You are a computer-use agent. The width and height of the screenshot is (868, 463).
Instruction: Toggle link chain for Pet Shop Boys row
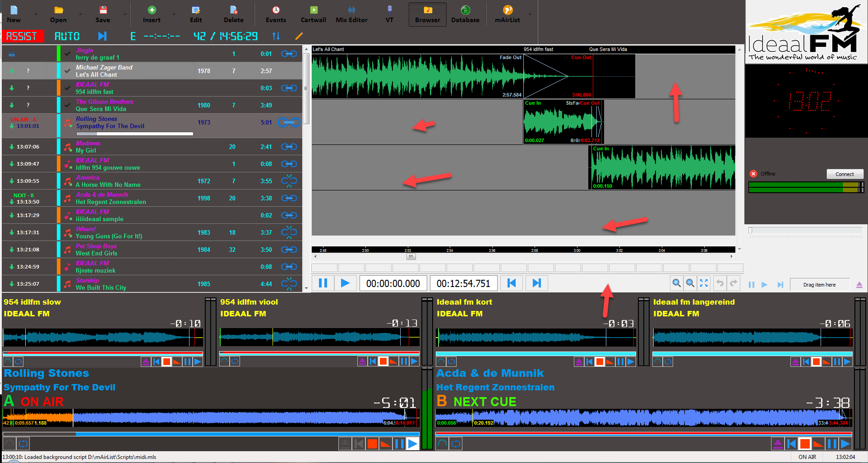tap(289, 250)
